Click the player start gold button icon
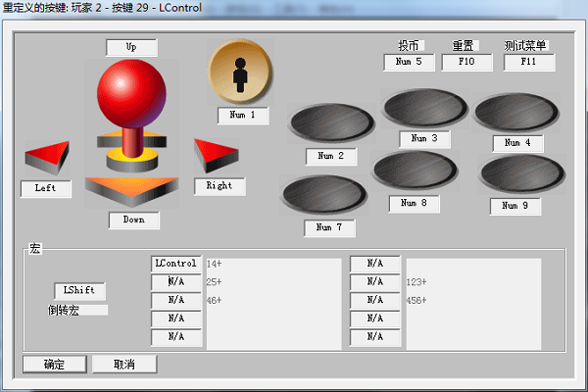This screenshot has width=588, height=392. (x=239, y=71)
